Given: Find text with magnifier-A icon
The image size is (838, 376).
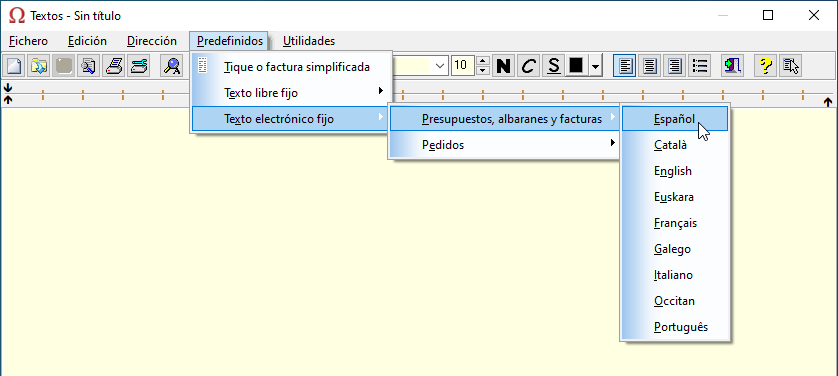Looking at the screenshot, I should (172, 66).
